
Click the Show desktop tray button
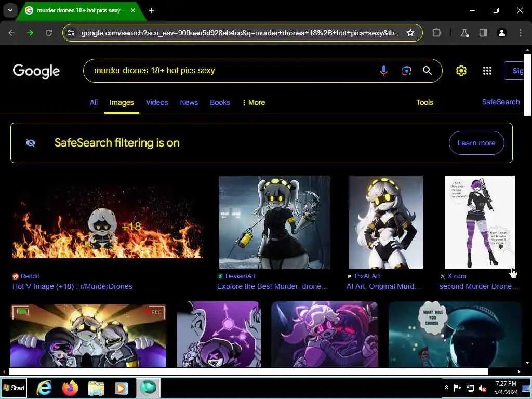(x=526, y=388)
